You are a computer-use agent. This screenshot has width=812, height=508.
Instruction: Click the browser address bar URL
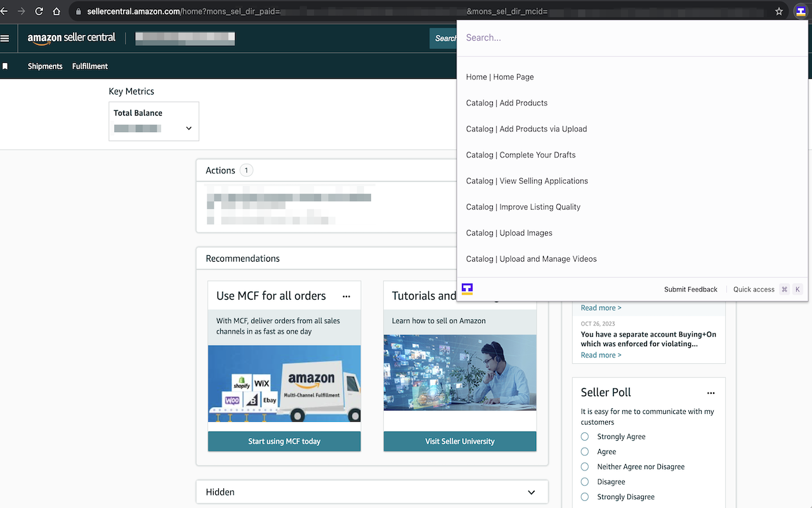[419, 11]
